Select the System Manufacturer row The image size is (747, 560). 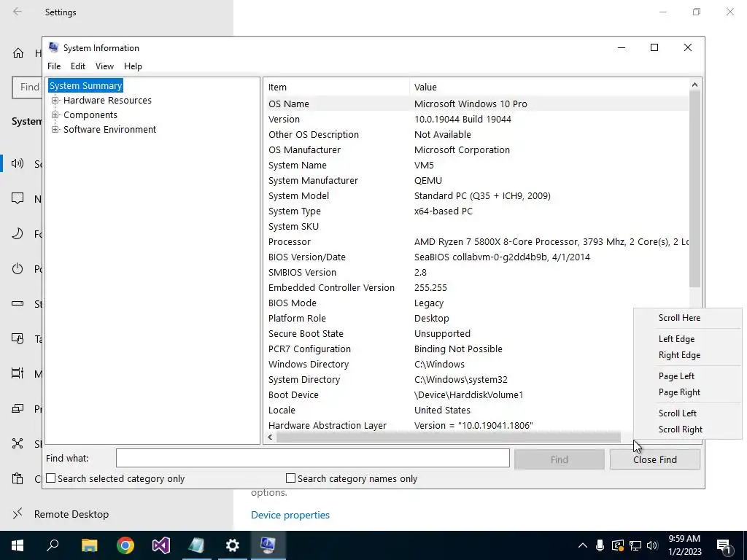pos(476,181)
